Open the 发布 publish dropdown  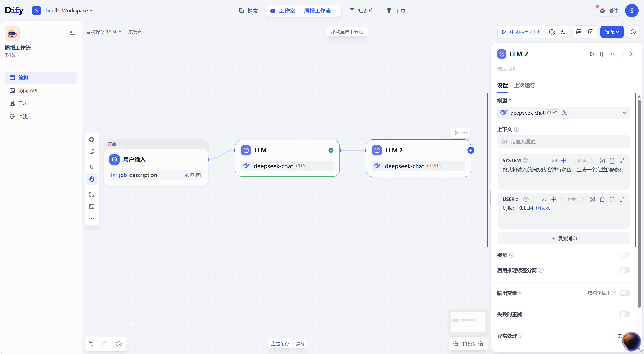coord(612,32)
